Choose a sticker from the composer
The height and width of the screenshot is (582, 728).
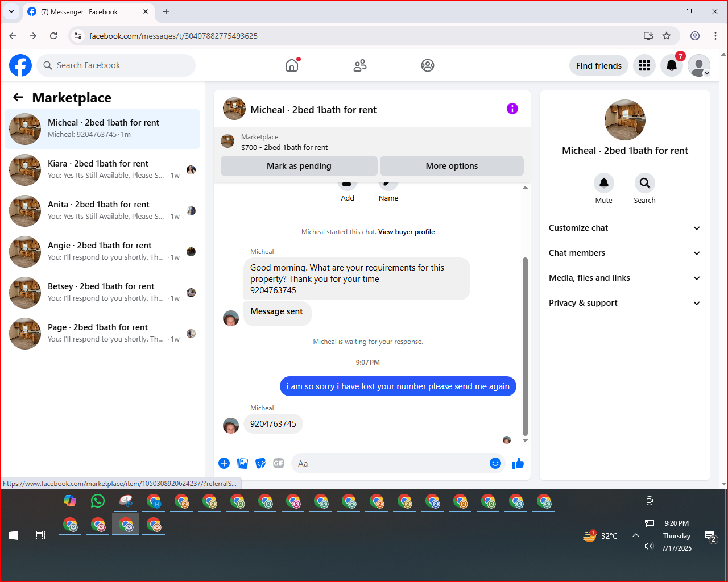coord(260,463)
